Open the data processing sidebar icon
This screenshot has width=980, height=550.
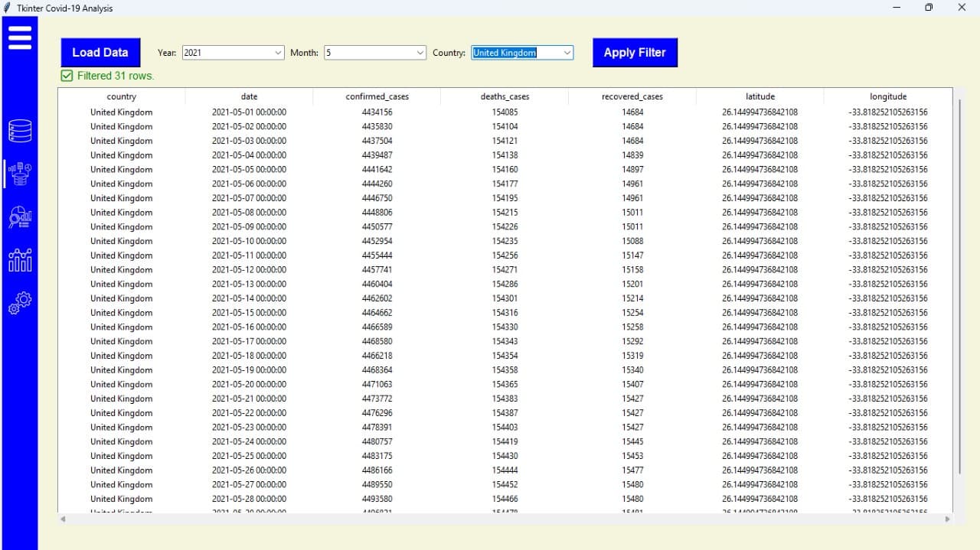19,174
